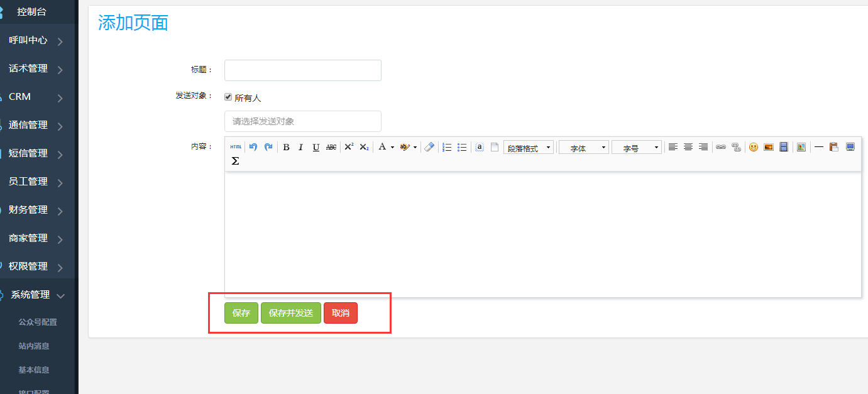Click the green 保存 button

(241, 313)
